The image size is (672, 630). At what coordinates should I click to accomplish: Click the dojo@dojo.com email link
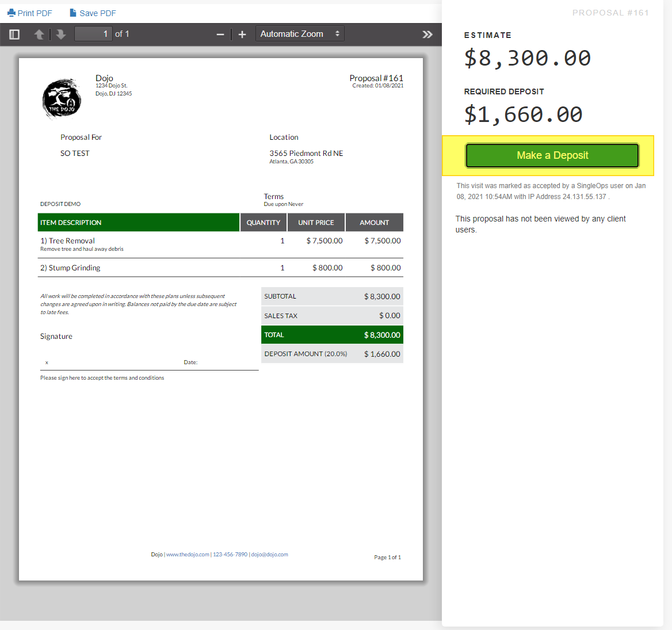[x=270, y=554]
